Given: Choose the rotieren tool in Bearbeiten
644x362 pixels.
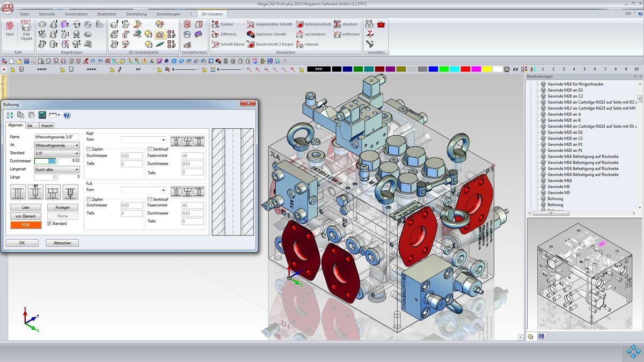Looking at the screenshot, I should point(299,45).
